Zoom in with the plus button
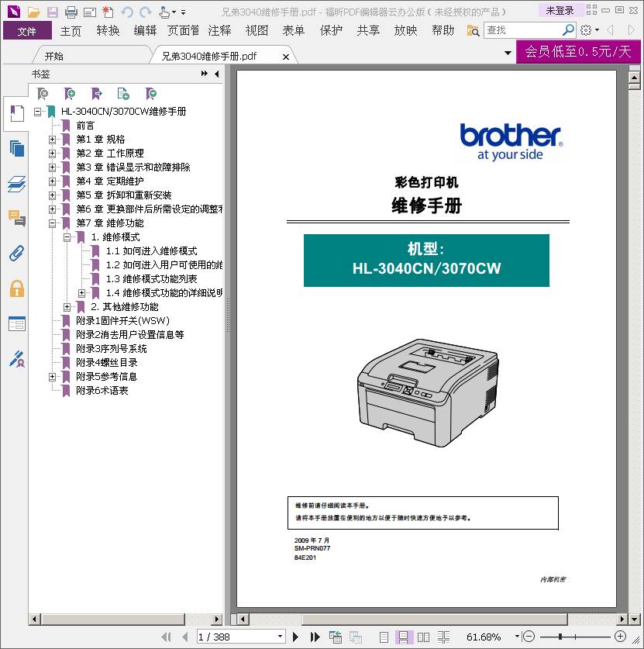This screenshot has height=649, width=644. [x=620, y=636]
